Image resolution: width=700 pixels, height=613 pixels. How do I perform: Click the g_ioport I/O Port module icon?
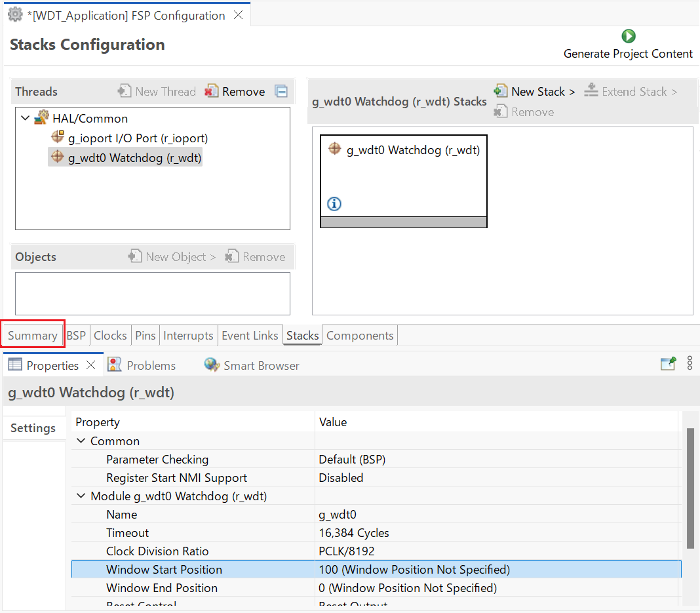(58, 136)
